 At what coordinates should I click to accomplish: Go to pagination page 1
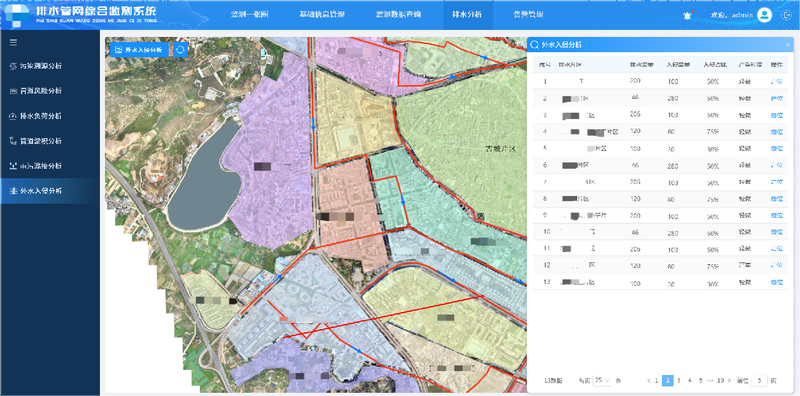pos(657,380)
